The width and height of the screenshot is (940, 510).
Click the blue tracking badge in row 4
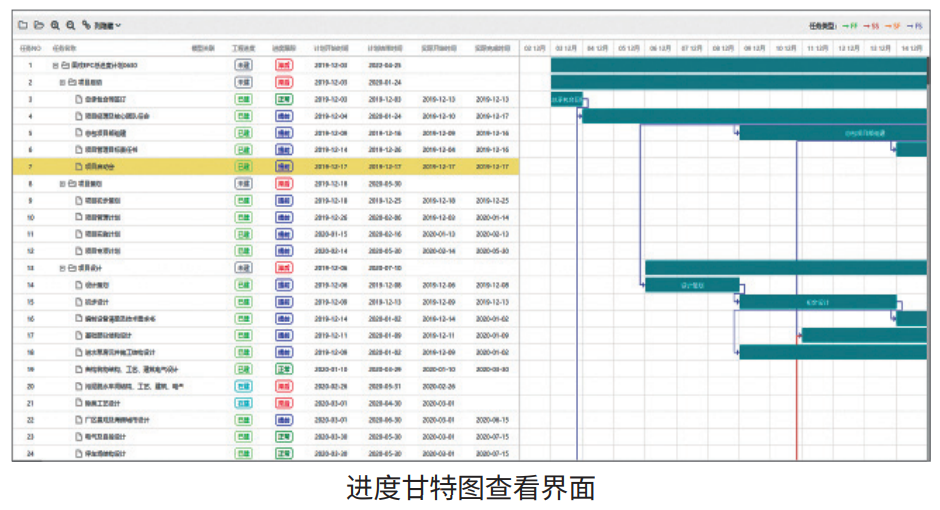pos(284,116)
